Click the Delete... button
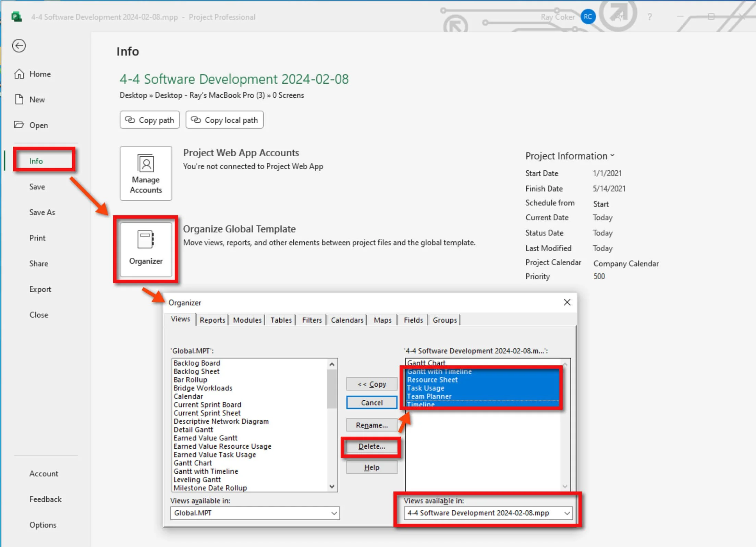Viewport: 756px width, 547px height. (x=372, y=446)
